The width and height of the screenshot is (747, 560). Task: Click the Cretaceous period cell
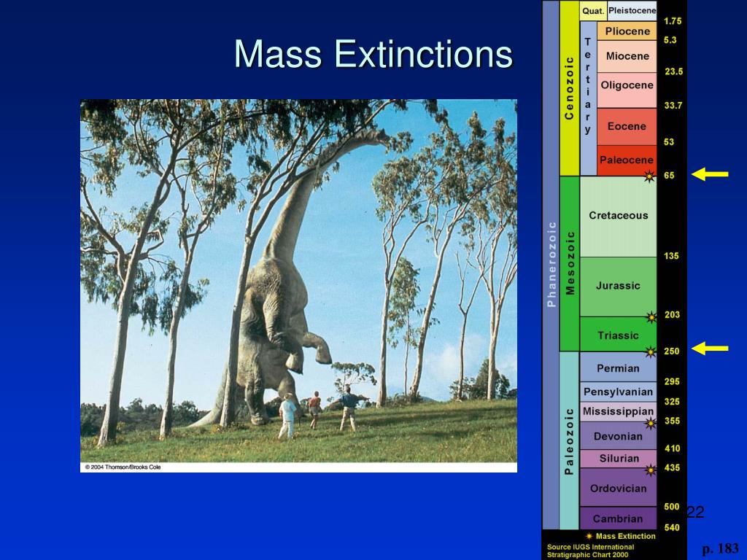click(619, 217)
